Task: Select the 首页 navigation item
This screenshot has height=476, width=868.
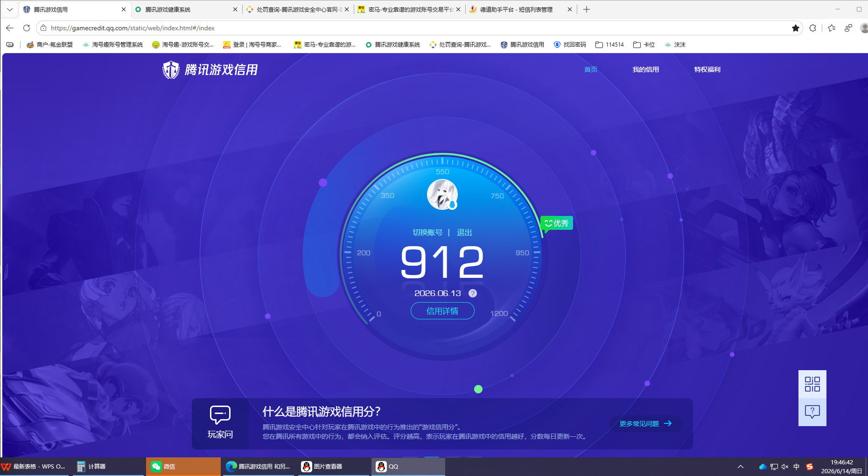Action: [591, 69]
